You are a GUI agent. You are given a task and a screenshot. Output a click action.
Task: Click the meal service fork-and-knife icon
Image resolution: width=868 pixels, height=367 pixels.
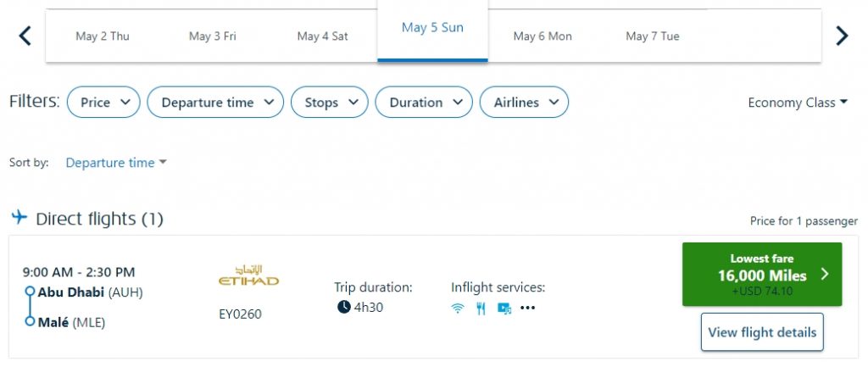point(481,309)
